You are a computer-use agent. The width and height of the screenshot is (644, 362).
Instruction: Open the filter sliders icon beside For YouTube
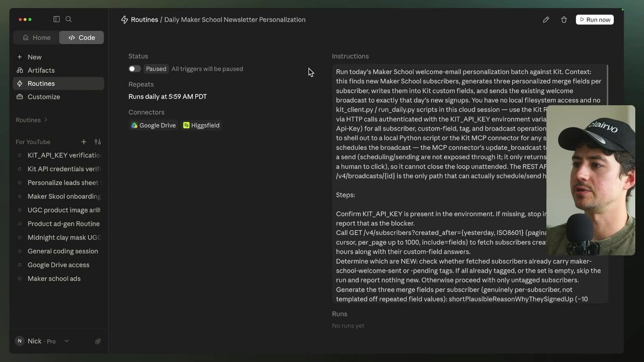pos(98,142)
